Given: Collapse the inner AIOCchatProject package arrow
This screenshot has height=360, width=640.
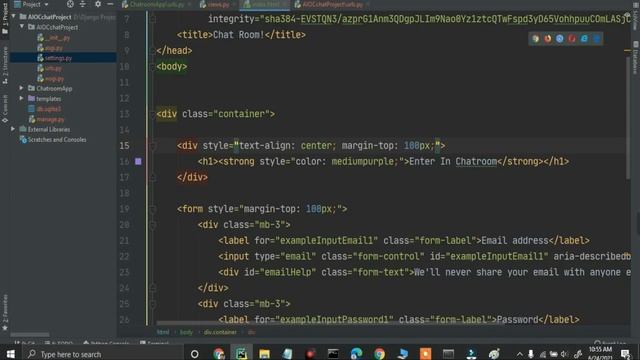Looking at the screenshot, I should point(22,27).
